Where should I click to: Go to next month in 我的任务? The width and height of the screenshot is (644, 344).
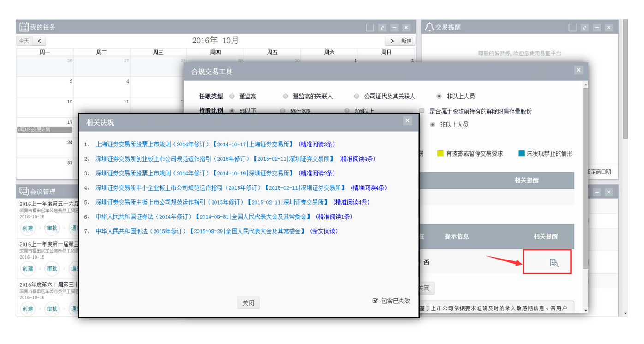click(x=392, y=41)
